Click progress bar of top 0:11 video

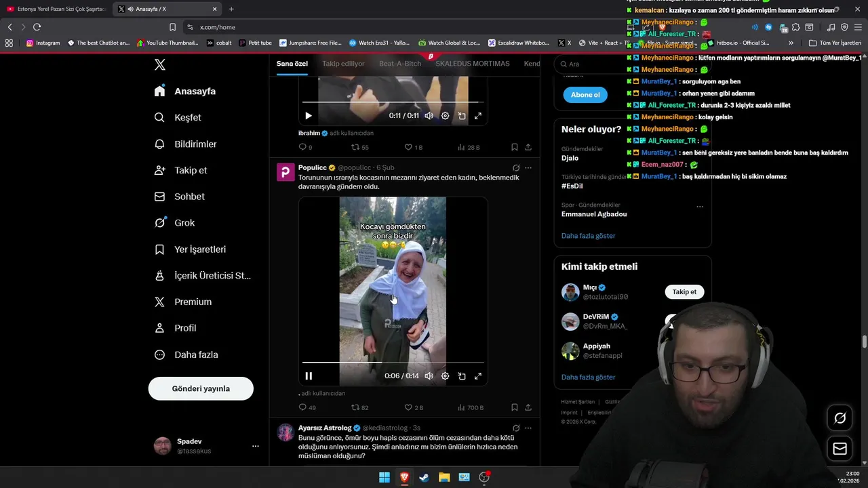coord(393,102)
